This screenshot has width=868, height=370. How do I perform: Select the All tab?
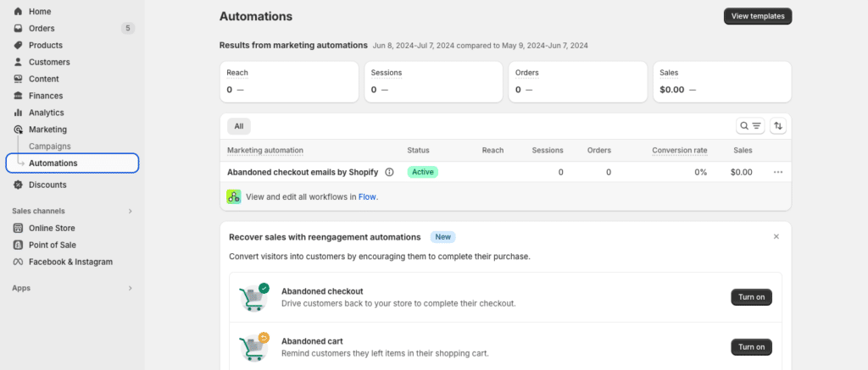tap(238, 126)
